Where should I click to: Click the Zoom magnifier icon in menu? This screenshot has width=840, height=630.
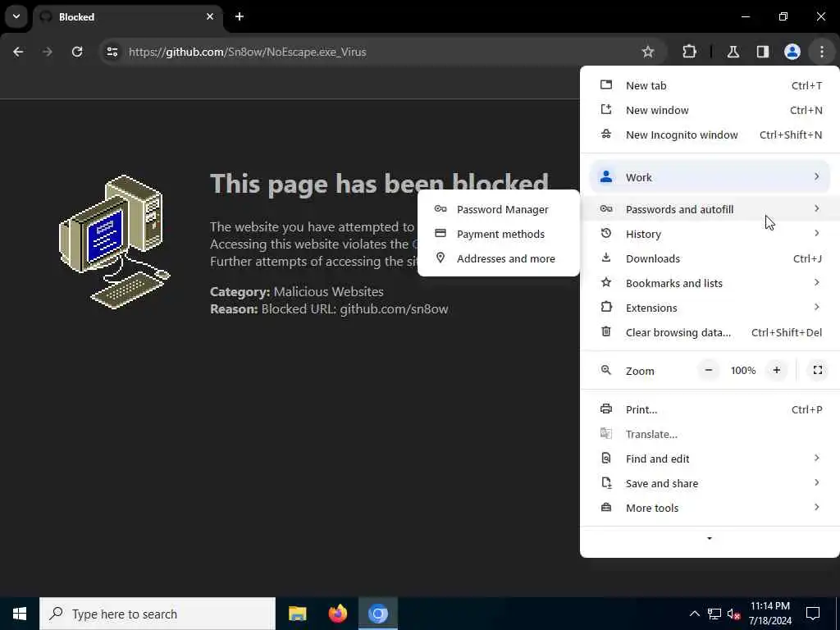coord(606,370)
